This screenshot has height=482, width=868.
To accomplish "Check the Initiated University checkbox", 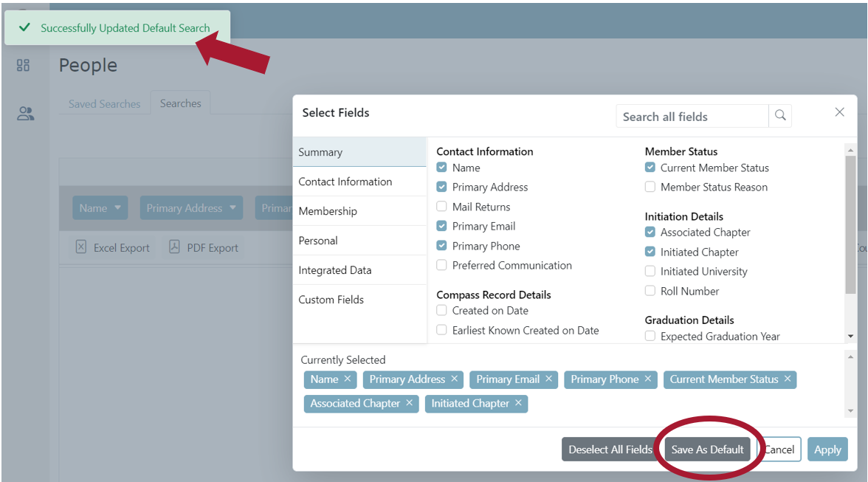I will click(650, 271).
